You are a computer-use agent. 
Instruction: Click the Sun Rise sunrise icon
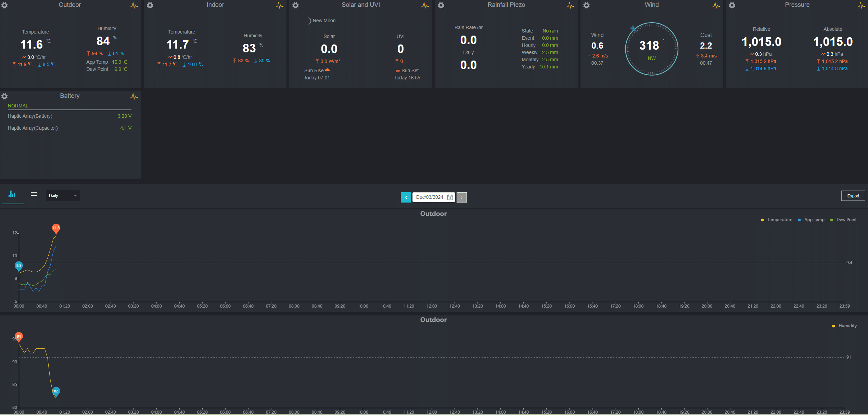327,70
